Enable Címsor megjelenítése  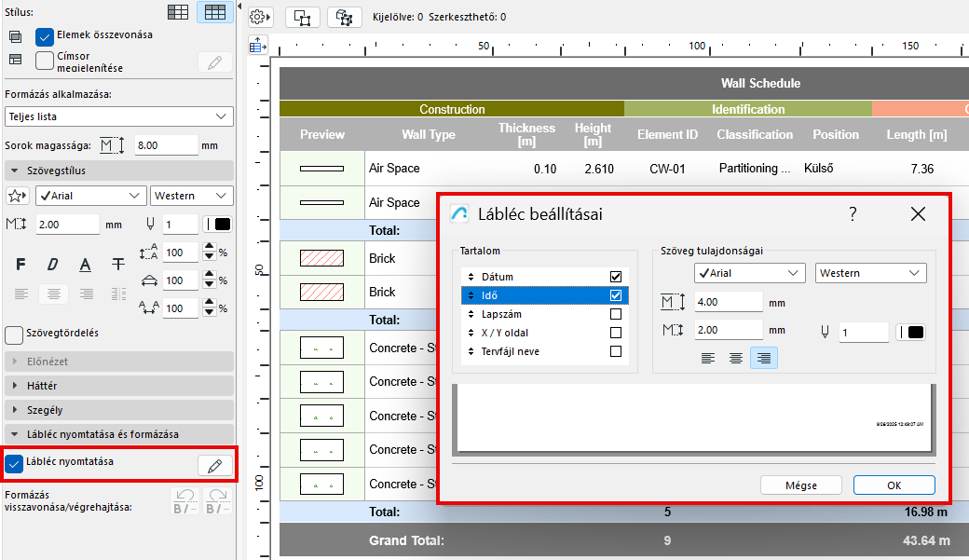click(44, 60)
